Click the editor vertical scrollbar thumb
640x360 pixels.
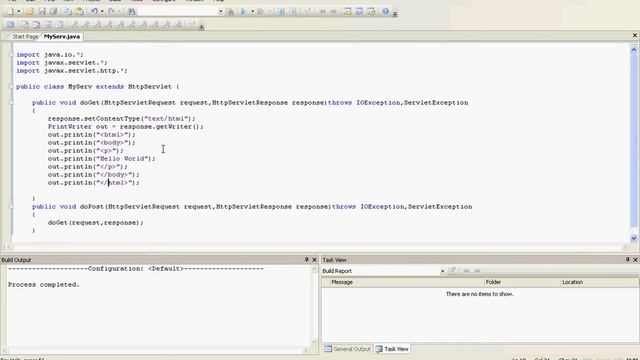point(634,141)
